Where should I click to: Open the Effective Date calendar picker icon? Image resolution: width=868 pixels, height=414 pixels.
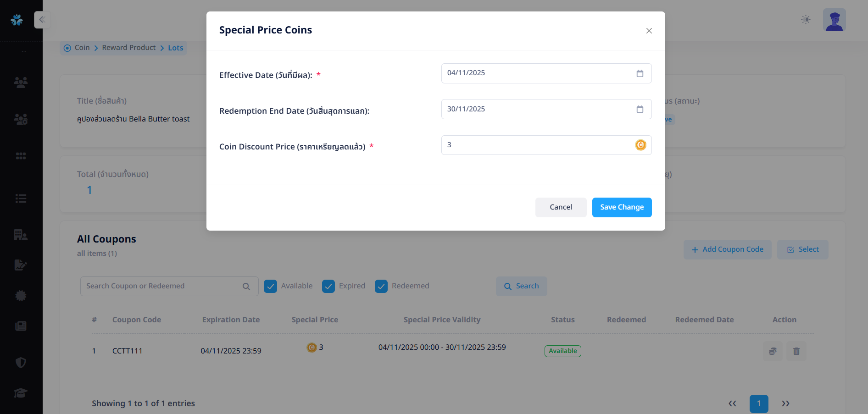click(640, 73)
